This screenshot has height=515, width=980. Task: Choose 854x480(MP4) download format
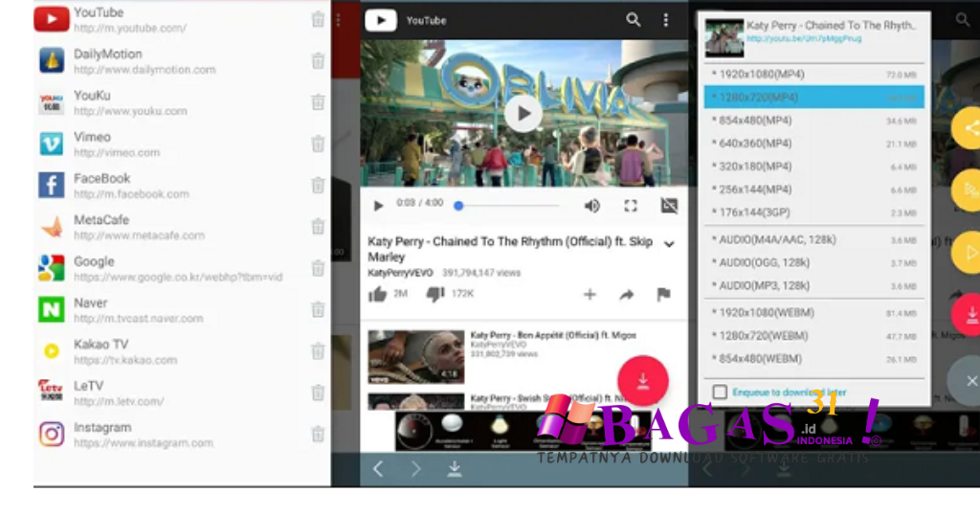click(x=813, y=121)
